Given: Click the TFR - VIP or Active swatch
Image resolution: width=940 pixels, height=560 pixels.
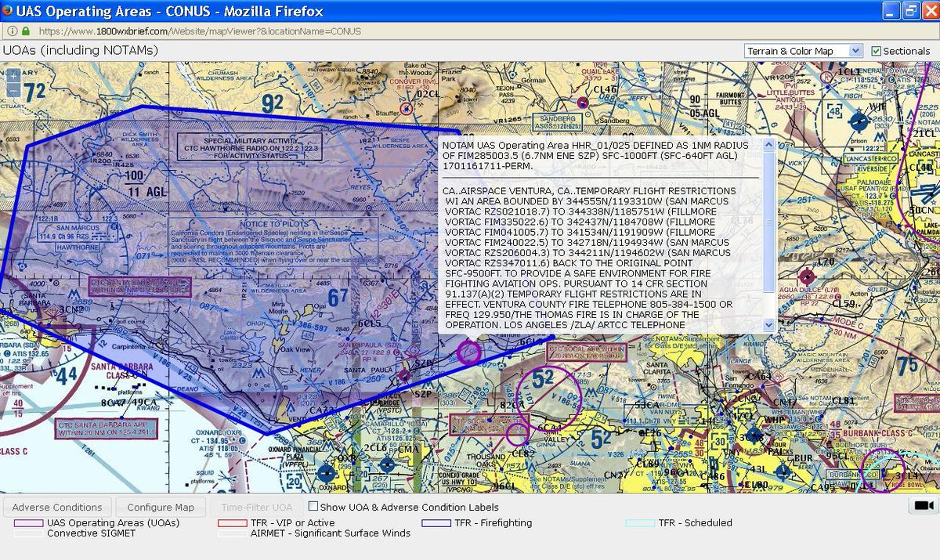Looking at the screenshot, I should pyautogui.click(x=232, y=522).
